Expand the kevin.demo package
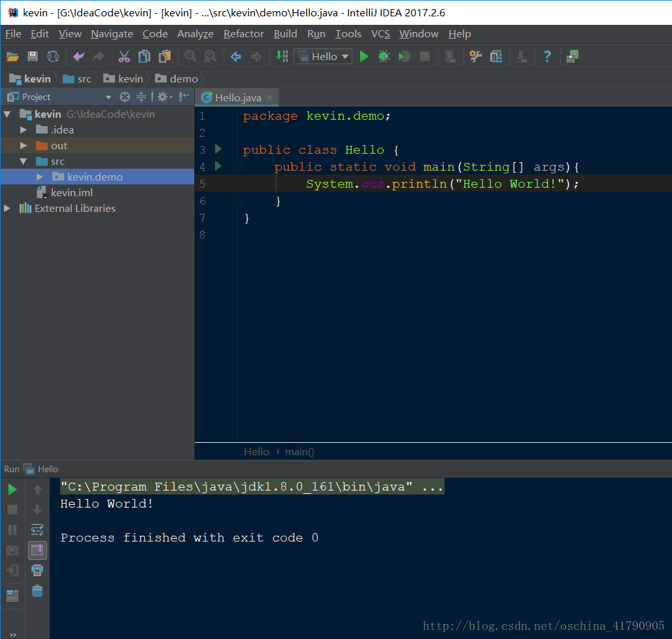This screenshot has height=639, width=672. (39, 177)
